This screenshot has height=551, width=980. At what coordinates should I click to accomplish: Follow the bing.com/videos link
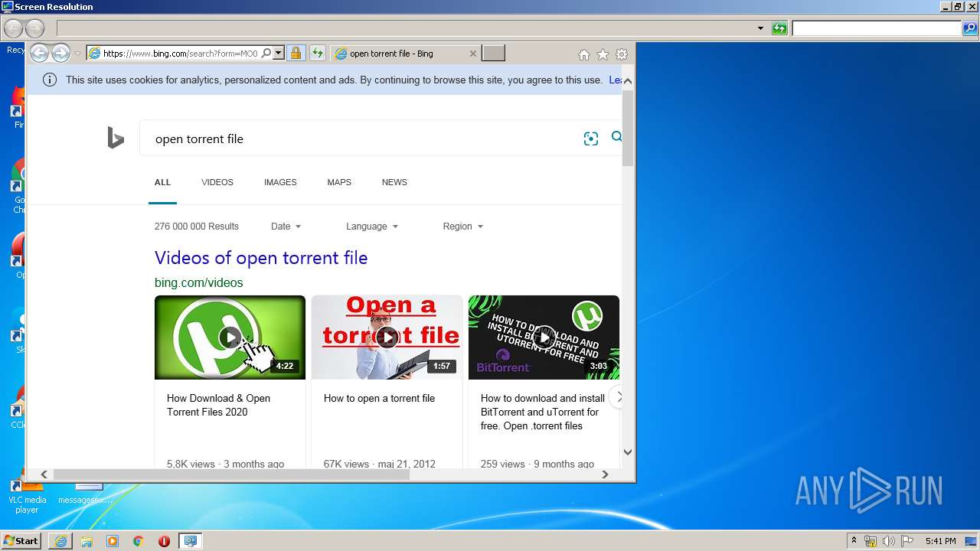pyautogui.click(x=198, y=282)
